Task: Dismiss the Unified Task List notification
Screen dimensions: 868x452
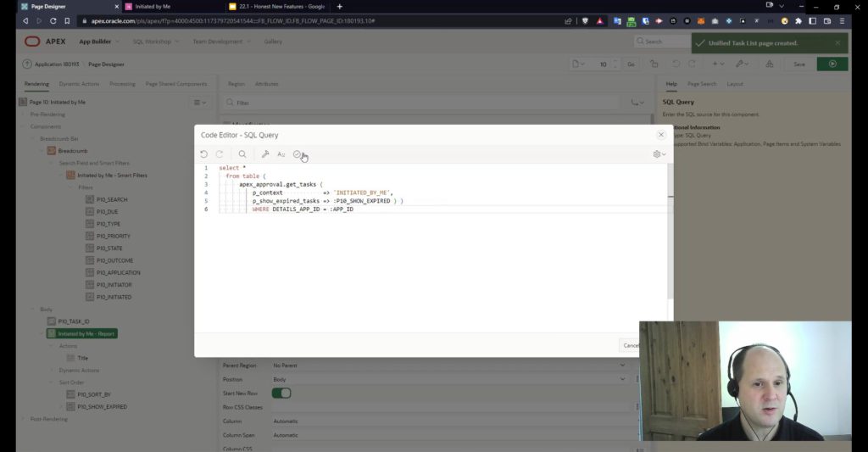Action: click(837, 42)
